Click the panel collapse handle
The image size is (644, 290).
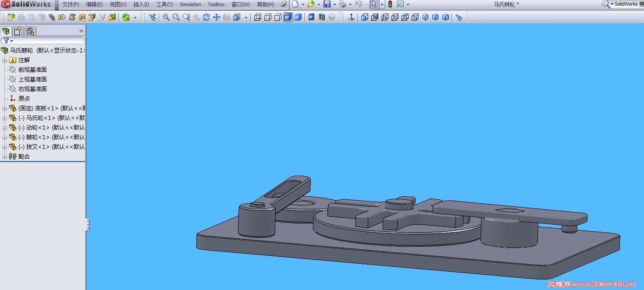[x=88, y=225]
